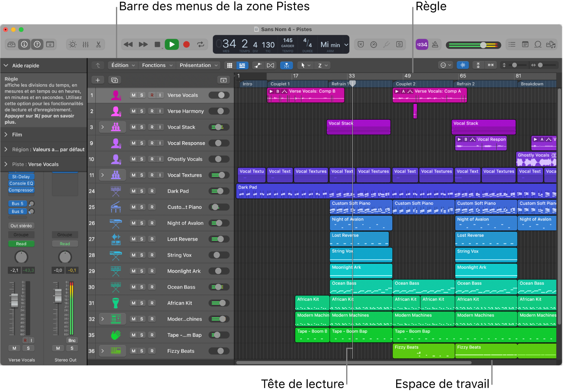
Task: Mute the Dark Pad track
Action: pos(134,191)
